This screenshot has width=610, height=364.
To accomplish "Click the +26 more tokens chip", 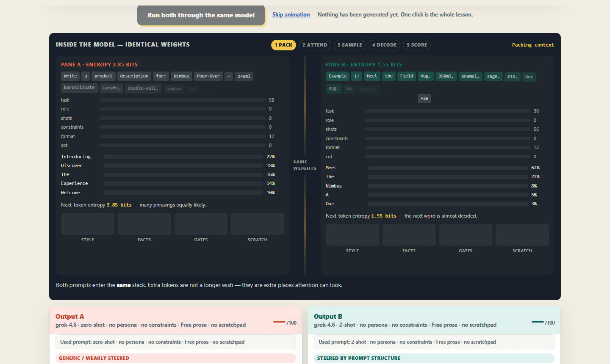I will coord(424,99).
